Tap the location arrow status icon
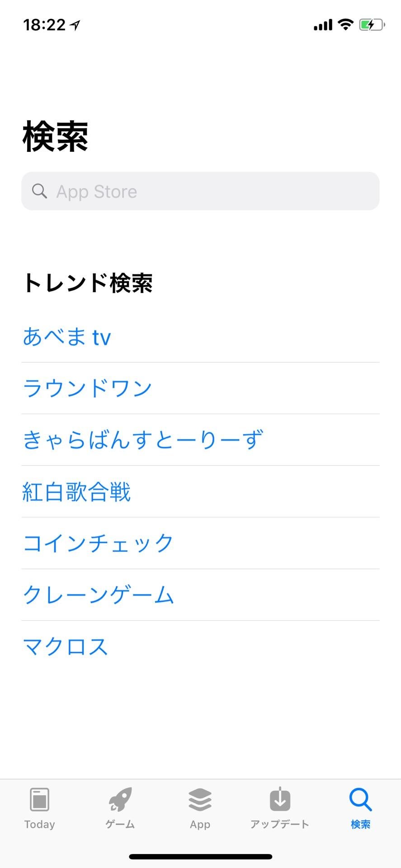 click(75, 25)
